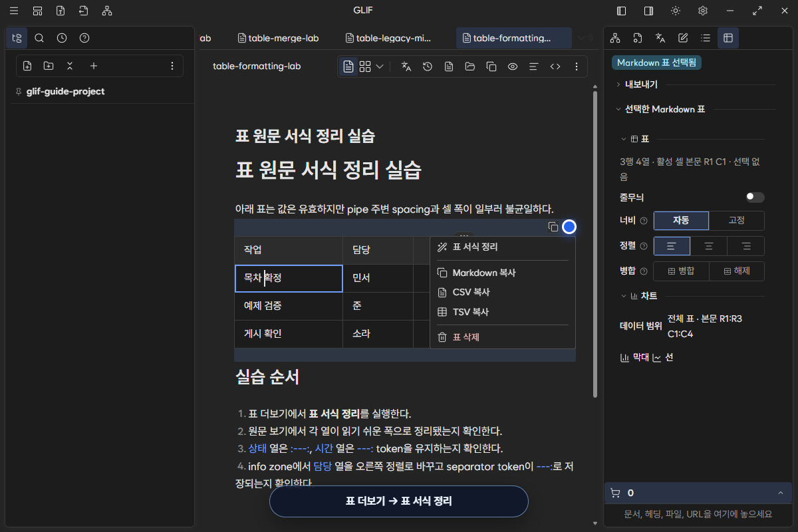Click the file export icon in title bar

tap(61, 11)
